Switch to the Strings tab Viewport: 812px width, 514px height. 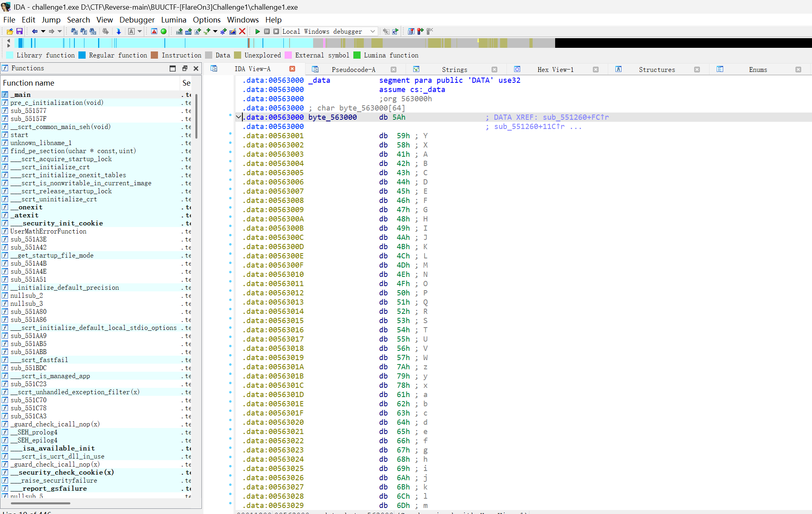click(454, 70)
